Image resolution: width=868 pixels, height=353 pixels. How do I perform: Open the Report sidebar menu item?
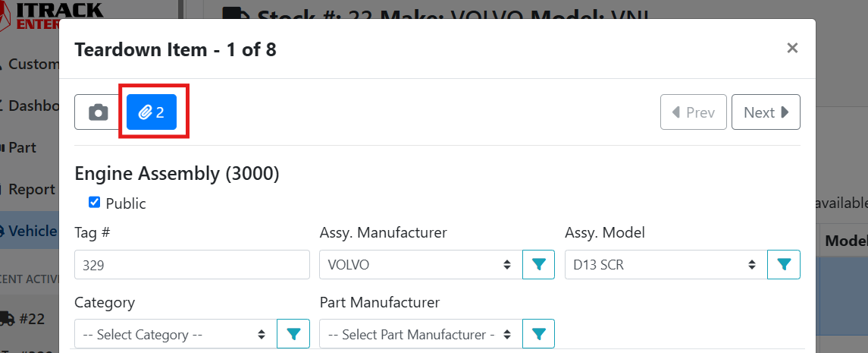pyautogui.click(x=30, y=189)
